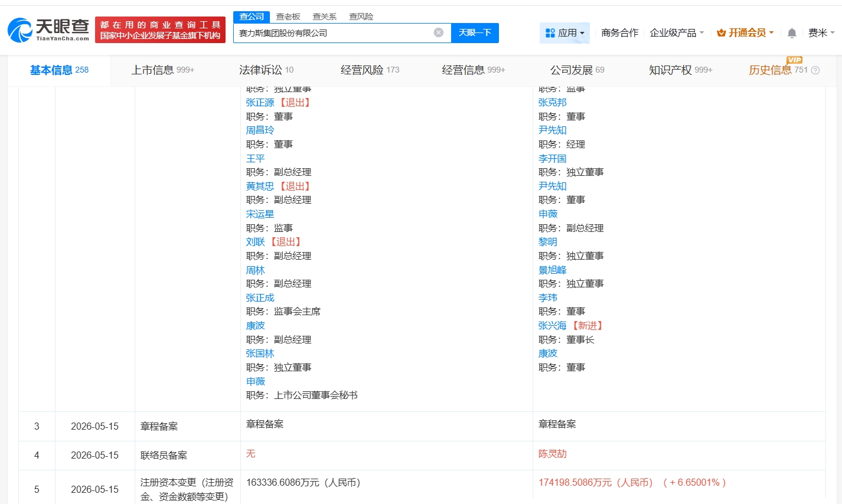Switch to the 基本信息 tab
842x504 pixels.
click(59, 70)
